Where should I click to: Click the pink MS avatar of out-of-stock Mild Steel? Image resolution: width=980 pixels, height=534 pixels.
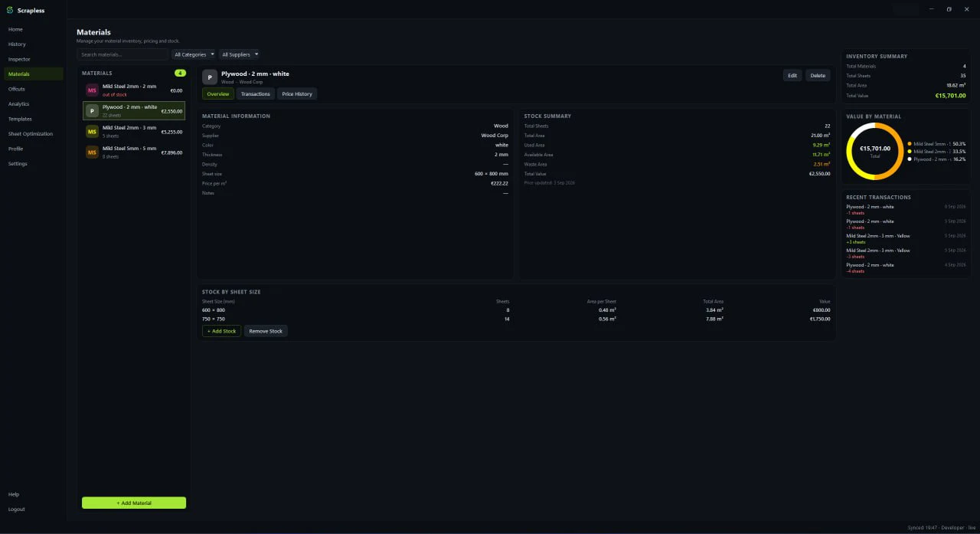pos(92,90)
